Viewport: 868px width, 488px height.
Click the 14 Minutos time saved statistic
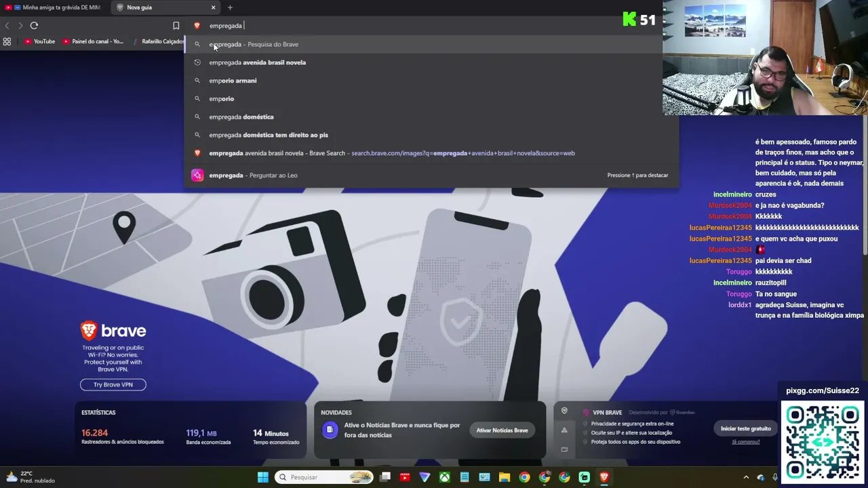coord(276,436)
